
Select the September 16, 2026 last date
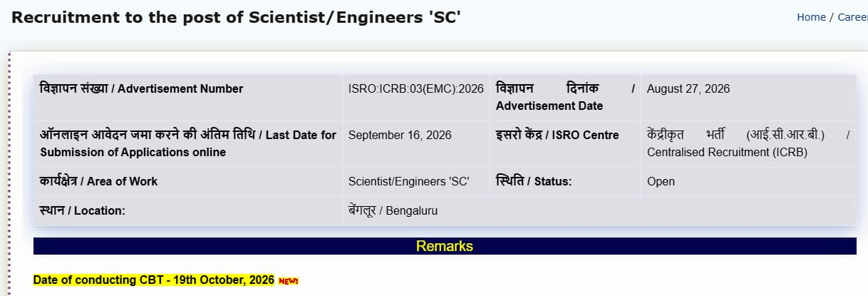[x=400, y=136]
